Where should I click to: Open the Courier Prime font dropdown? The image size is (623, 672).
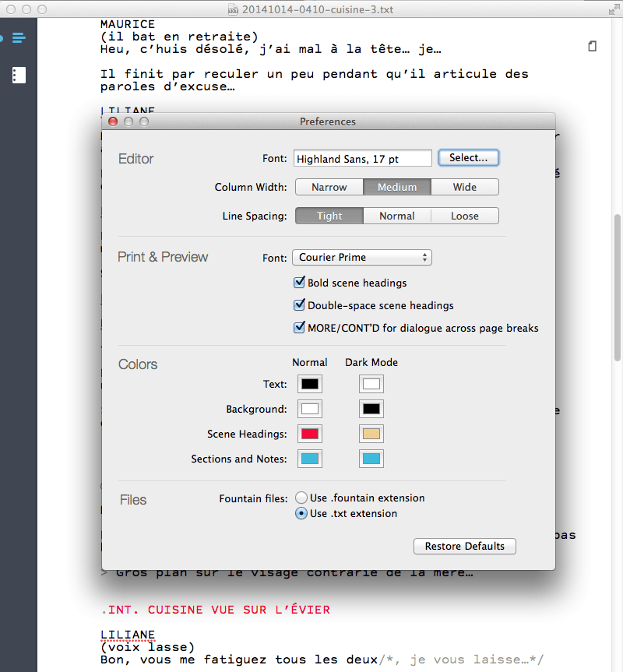coord(362,258)
